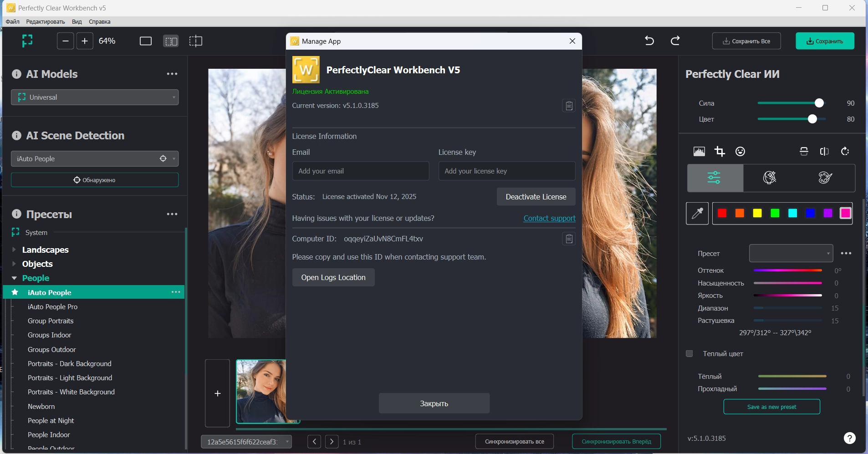Image resolution: width=868 pixels, height=454 pixels.
Task: Click the info icon beside AI Models
Action: click(x=16, y=74)
